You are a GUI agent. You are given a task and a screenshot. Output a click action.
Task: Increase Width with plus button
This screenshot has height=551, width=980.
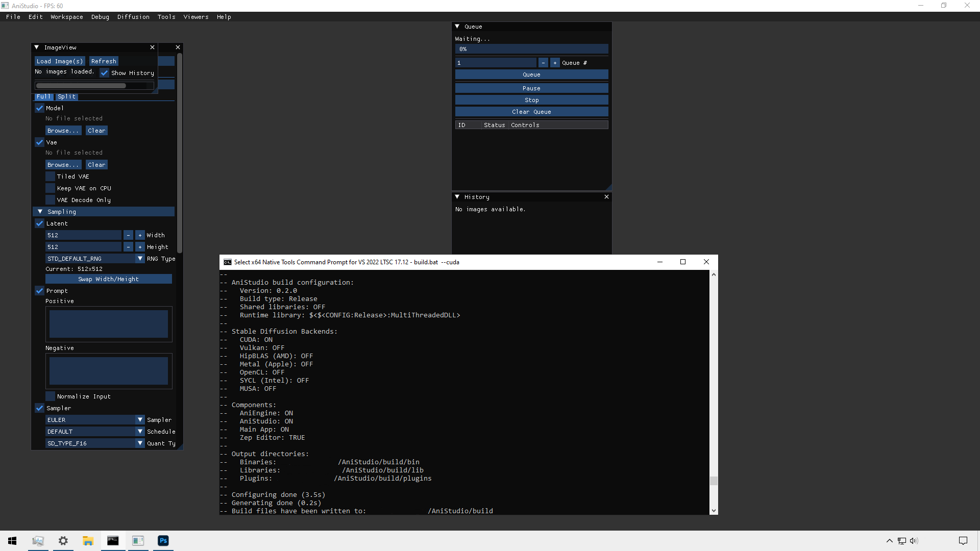[x=140, y=235]
